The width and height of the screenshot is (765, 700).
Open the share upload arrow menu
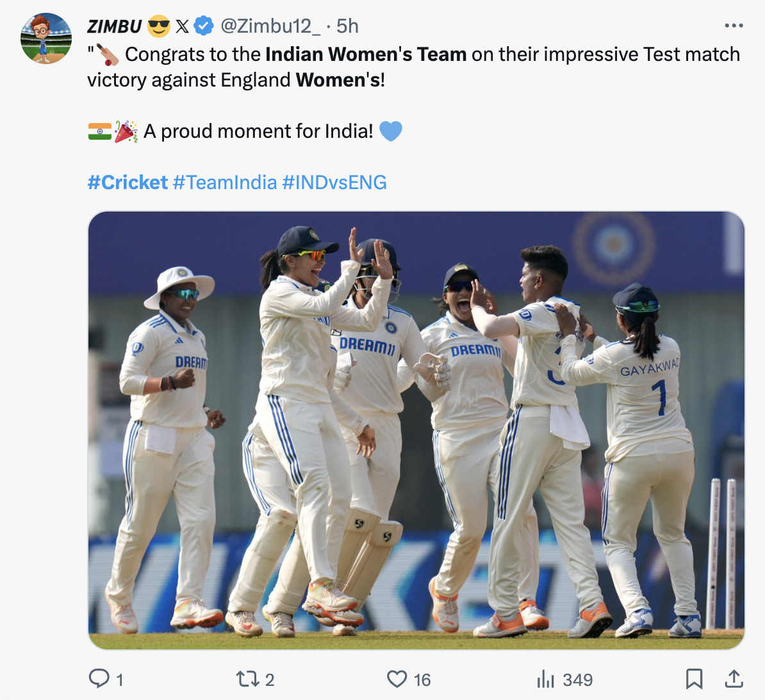[734, 679]
